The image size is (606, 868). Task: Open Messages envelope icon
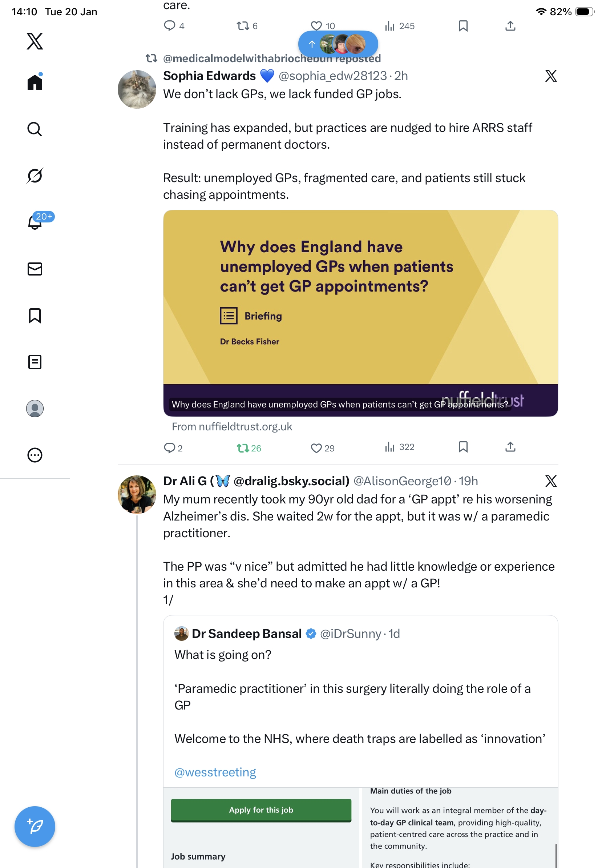(x=35, y=269)
